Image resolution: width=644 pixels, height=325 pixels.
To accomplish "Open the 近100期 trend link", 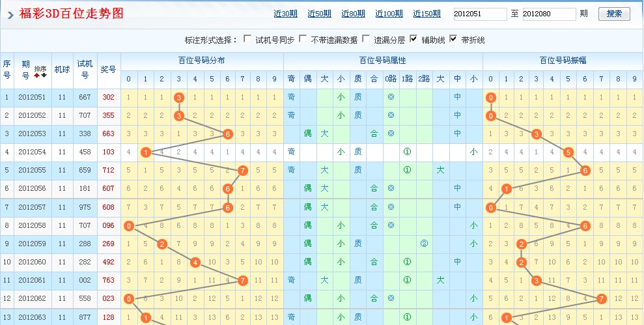I will coord(389,14).
